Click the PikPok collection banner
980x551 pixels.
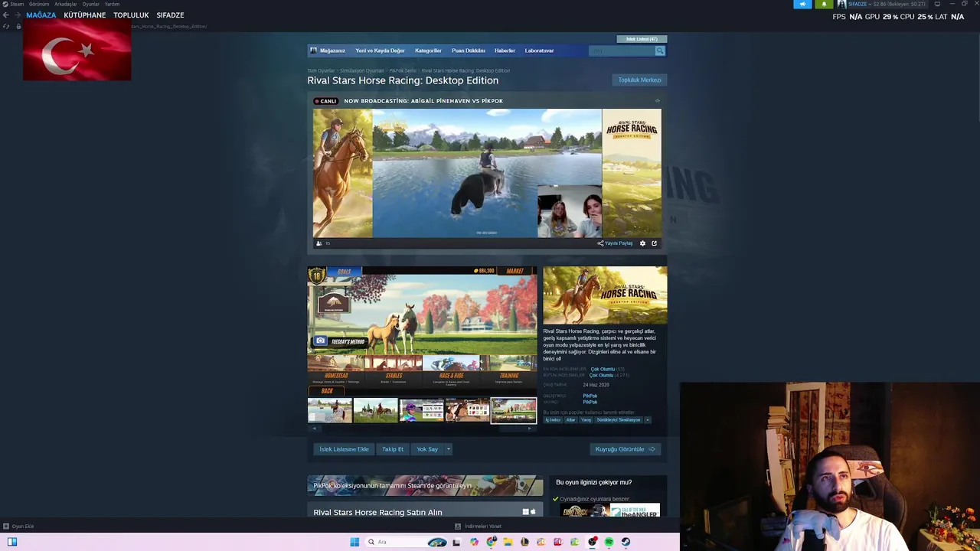425,485
